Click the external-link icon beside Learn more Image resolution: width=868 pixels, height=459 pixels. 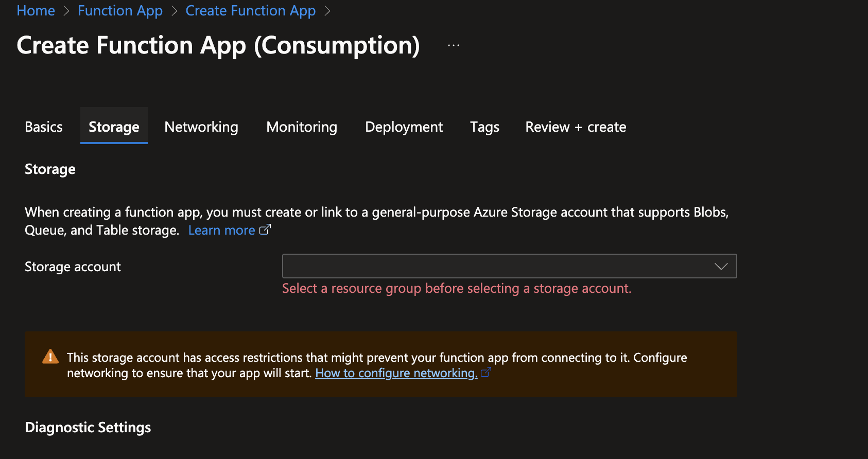[265, 230]
